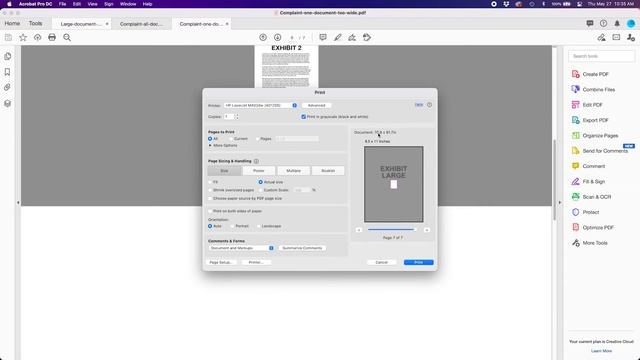This screenshot has width=640, height=360.
Task: Select Landscape orientation radio button
Action: click(x=259, y=226)
